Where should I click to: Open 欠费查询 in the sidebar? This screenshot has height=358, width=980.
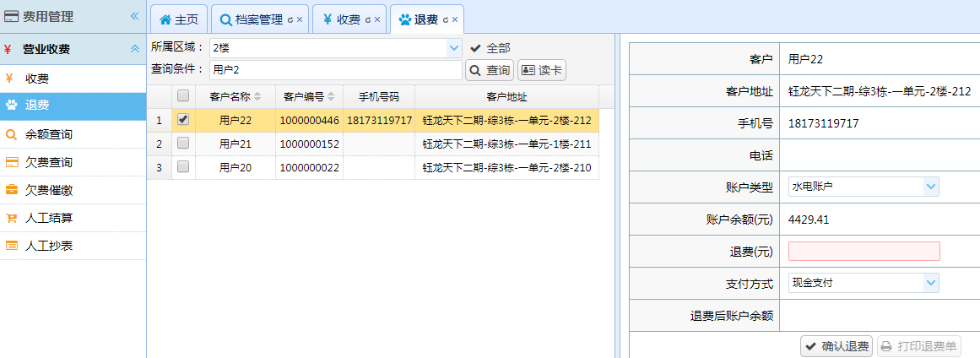click(x=48, y=162)
